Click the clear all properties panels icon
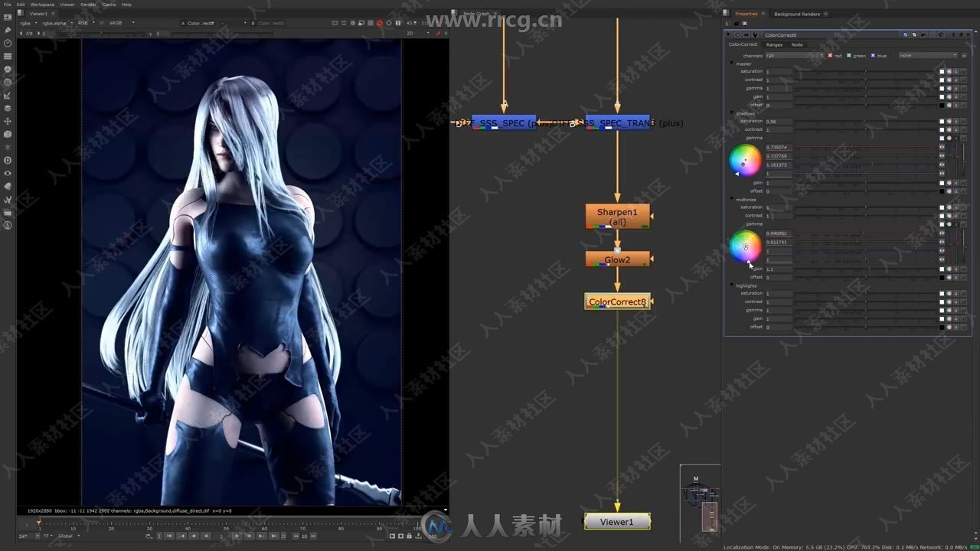 [744, 23]
